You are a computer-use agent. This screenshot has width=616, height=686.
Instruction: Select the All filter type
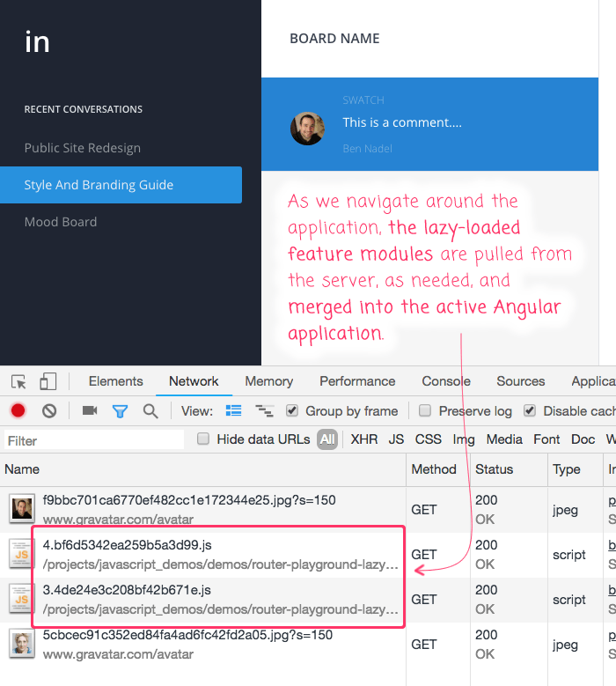click(x=327, y=439)
